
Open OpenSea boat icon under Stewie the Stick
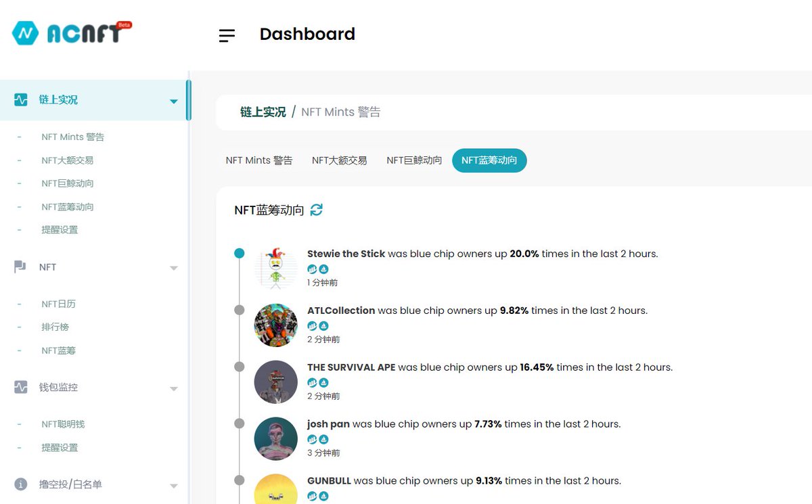(323, 269)
